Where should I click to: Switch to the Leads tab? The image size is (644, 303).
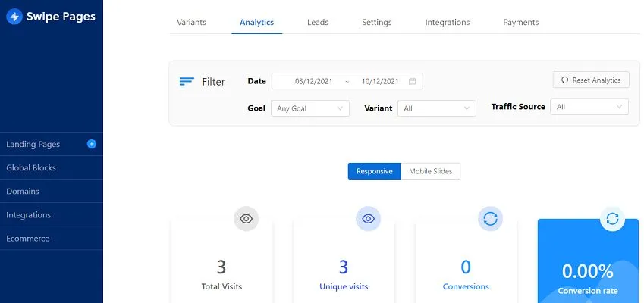(x=318, y=23)
